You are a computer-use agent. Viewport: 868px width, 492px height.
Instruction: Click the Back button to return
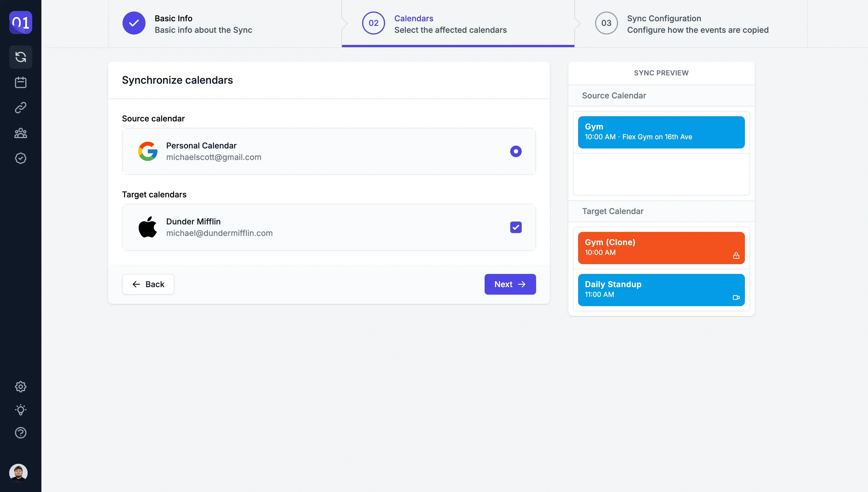pos(148,284)
